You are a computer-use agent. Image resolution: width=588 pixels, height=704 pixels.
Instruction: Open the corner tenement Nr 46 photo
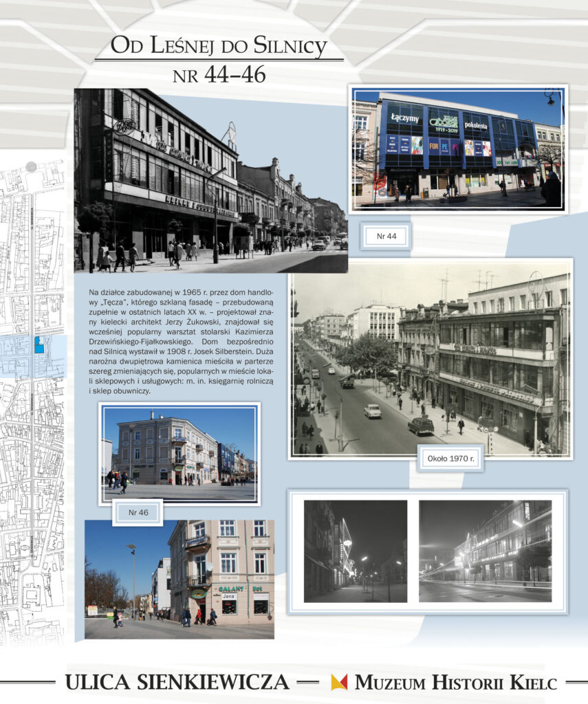point(179,454)
